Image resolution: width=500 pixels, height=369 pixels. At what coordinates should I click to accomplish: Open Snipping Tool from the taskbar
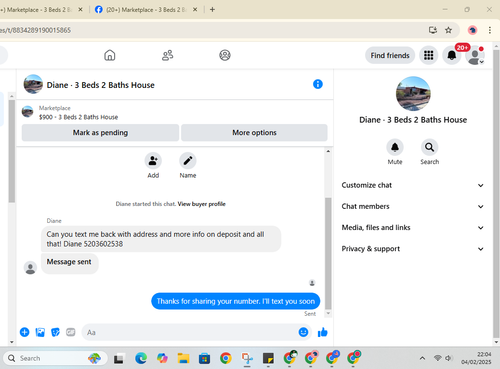pyautogui.click(x=247, y=358)
